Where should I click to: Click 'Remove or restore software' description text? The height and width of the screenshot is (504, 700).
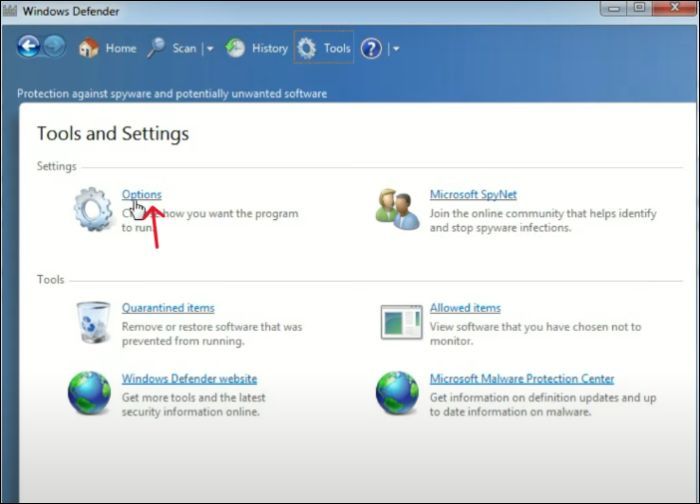pos(212,334)
